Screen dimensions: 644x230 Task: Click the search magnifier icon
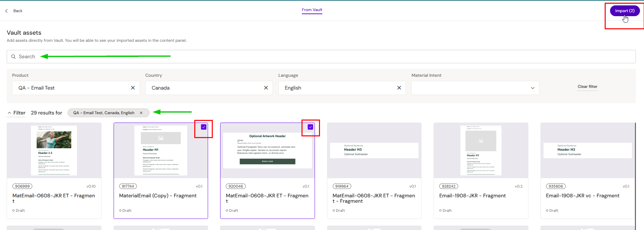13,57
